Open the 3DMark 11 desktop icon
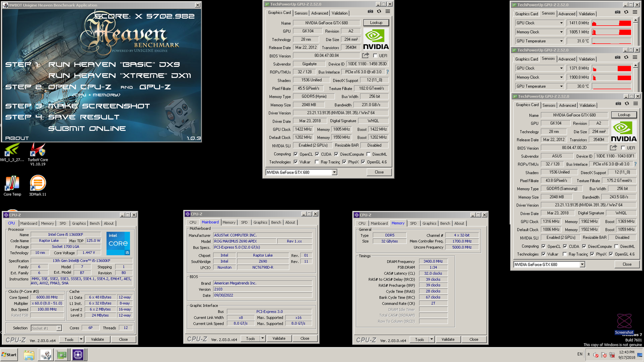Screen dimensions: 644x362 (38, 186)
